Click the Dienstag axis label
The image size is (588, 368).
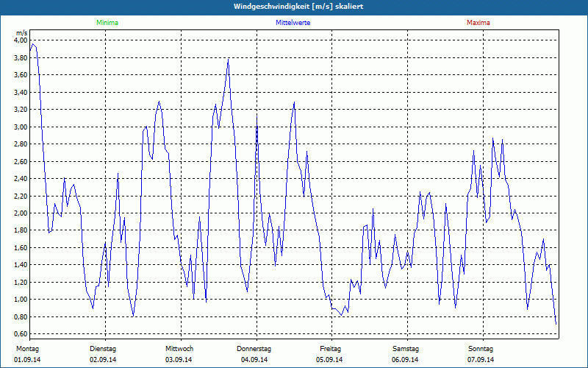103,349
